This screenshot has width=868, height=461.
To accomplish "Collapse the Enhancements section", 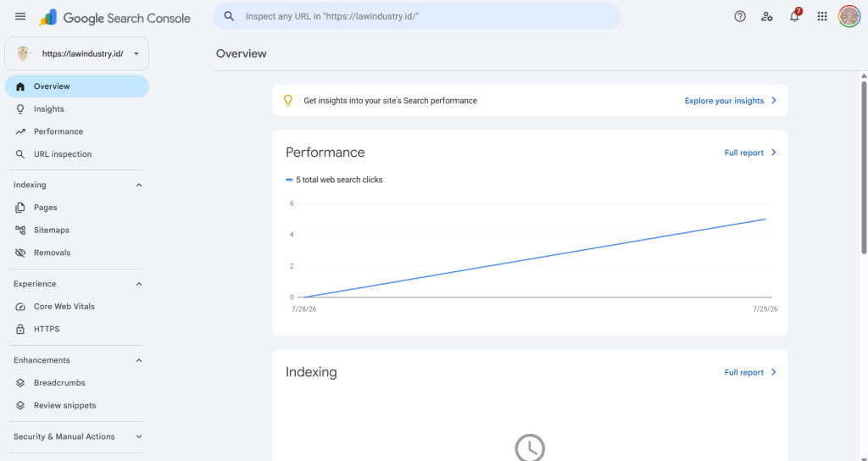I will point(139,360).
